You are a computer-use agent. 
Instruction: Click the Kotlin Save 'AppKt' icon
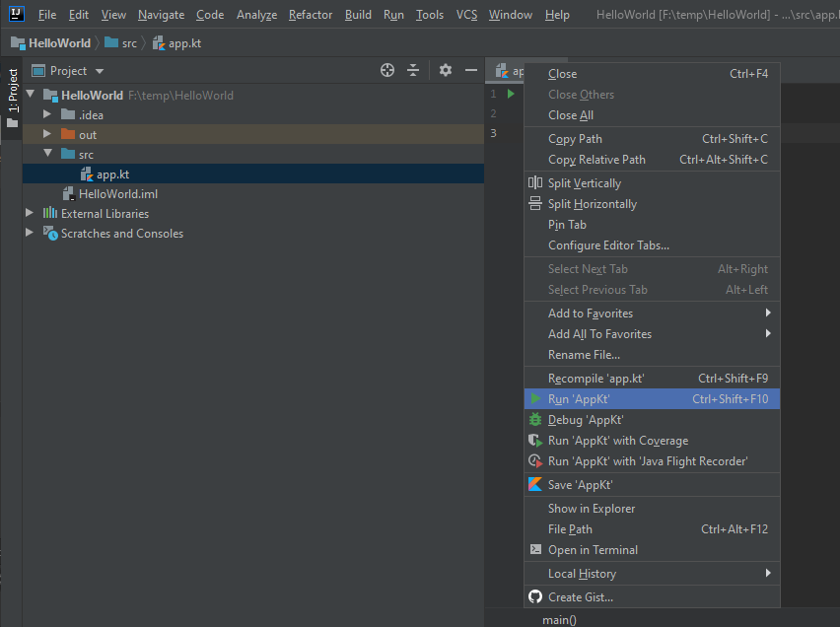point(535,485)
